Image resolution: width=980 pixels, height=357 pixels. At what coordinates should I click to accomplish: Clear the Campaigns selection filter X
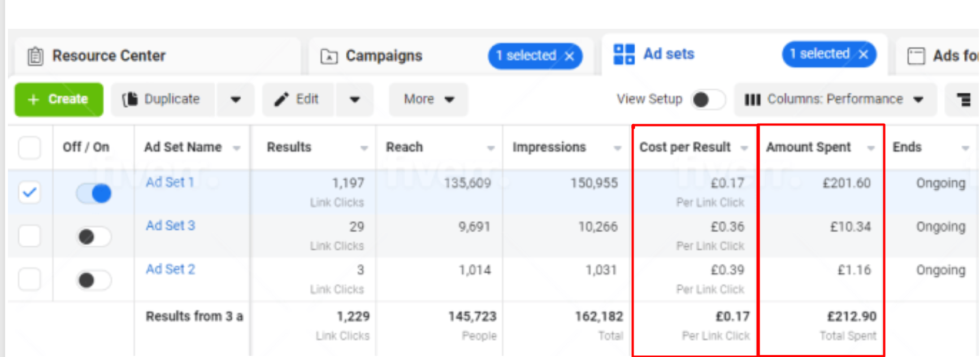pyautogui.click(x=570, y=56)
